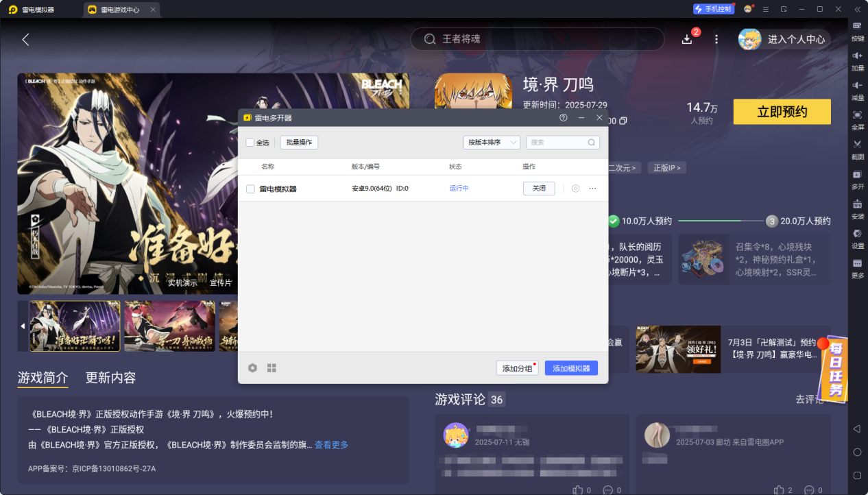Select the first highlighted screenshot thumbnail
868x495 pixels.
click(75, 326)
